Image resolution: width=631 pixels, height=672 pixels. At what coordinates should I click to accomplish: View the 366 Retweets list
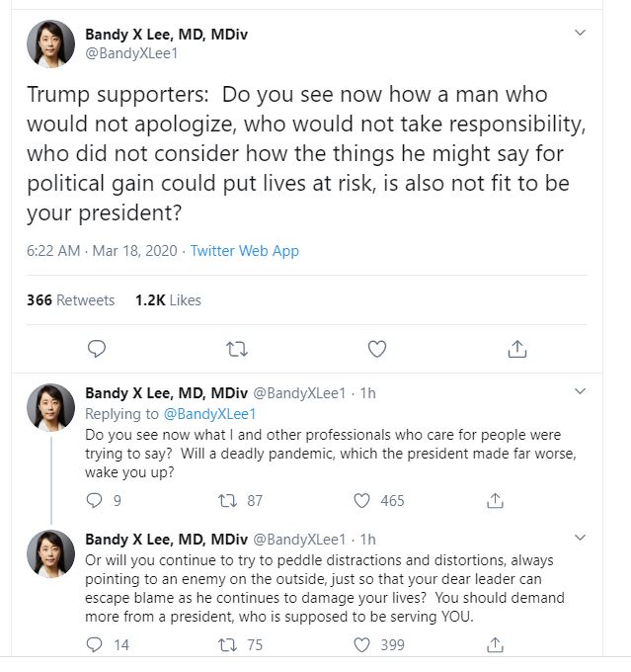70,299
